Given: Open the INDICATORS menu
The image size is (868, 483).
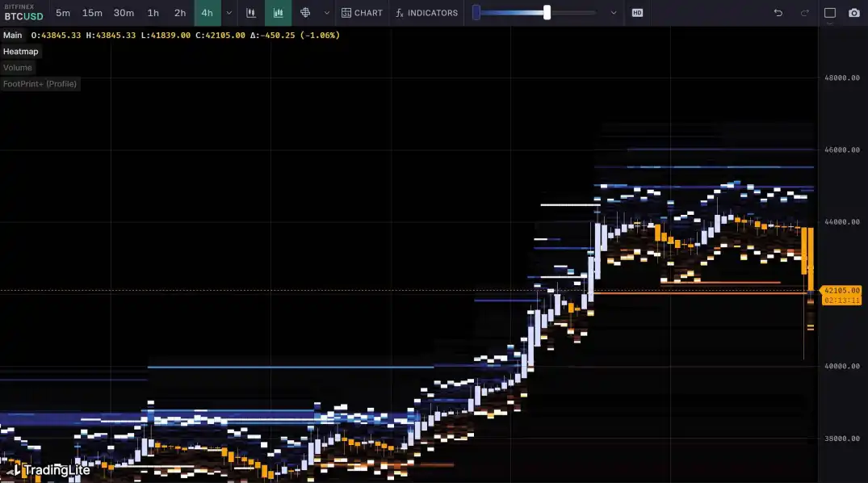Looking at the screenshot, I should [426, 13].
